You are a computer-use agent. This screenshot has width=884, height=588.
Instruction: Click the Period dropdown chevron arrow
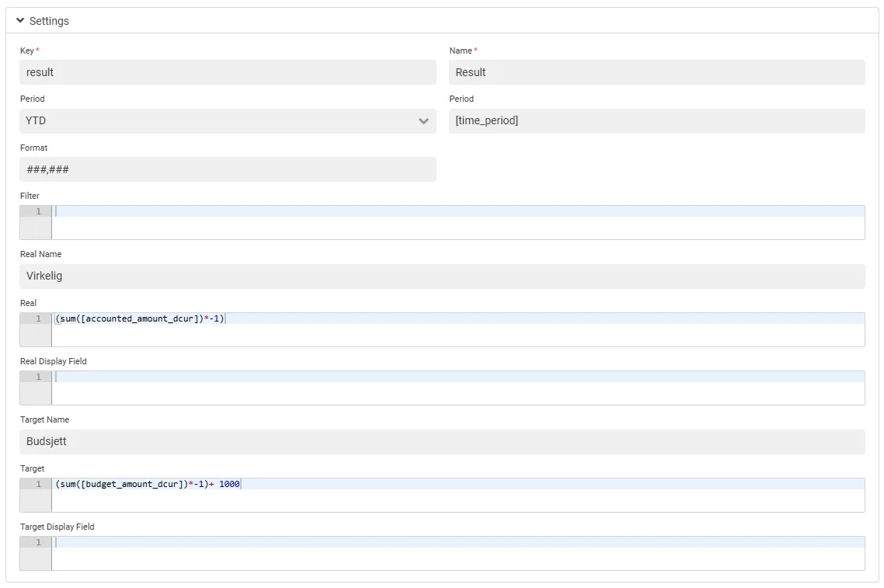(x=424, y=121)
